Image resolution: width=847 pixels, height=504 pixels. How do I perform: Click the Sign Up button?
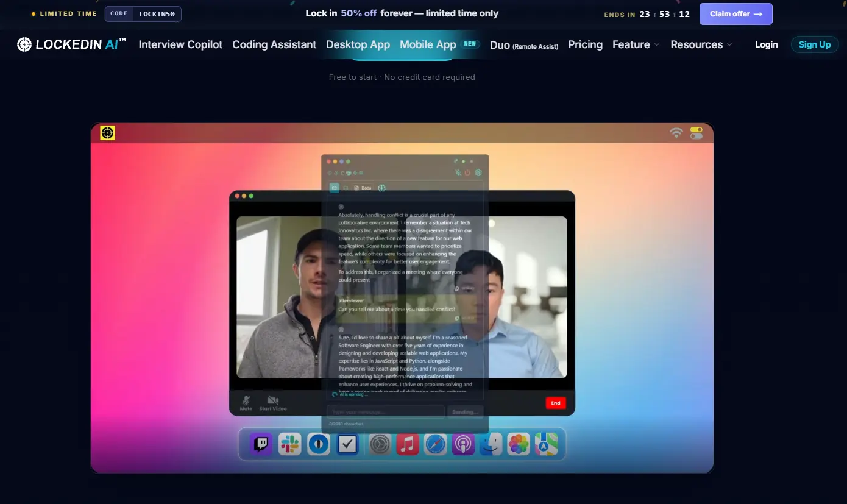pos(814,44)
